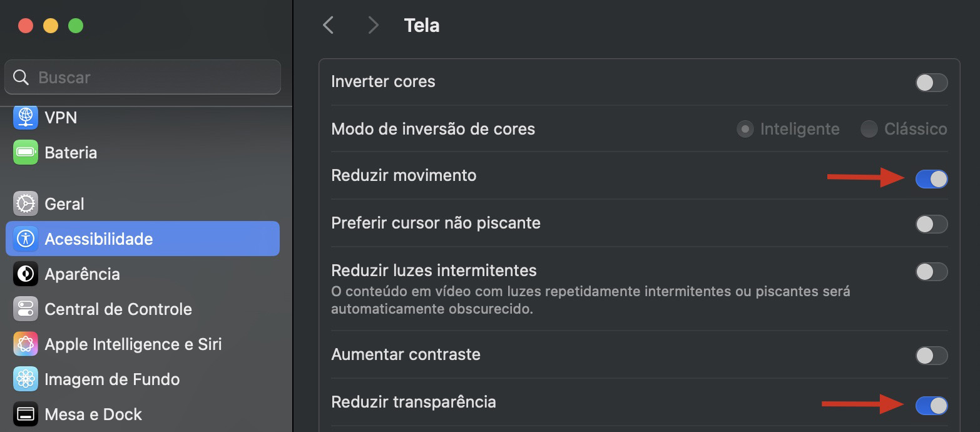
Task: Click inside the Buscar search field
Action: point(143,77)
